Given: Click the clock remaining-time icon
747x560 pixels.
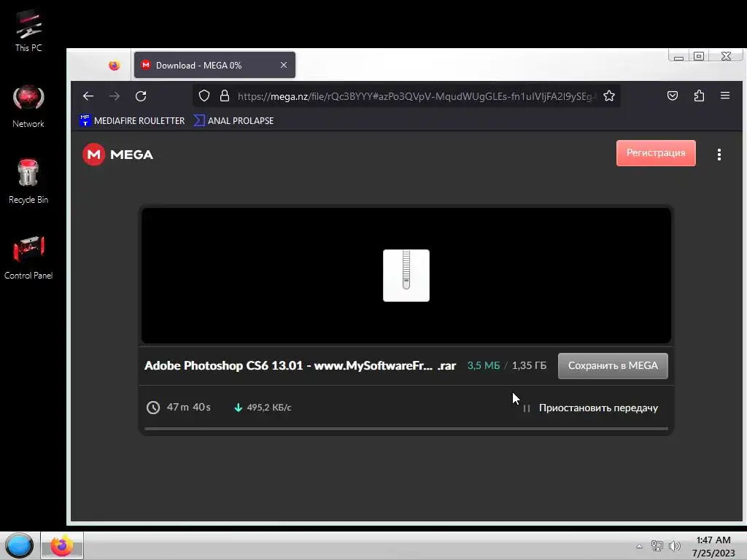Looking at the screenshot, I should click(153, 408).
